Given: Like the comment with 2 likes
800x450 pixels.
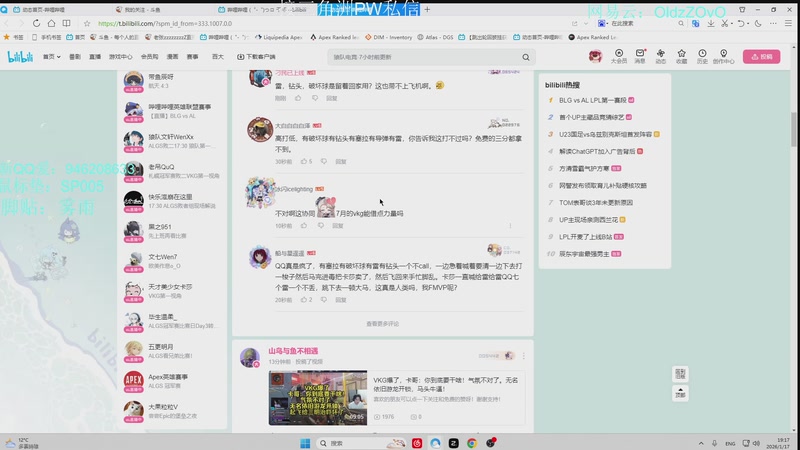Looking at the screenshot, I should [306, 300].
